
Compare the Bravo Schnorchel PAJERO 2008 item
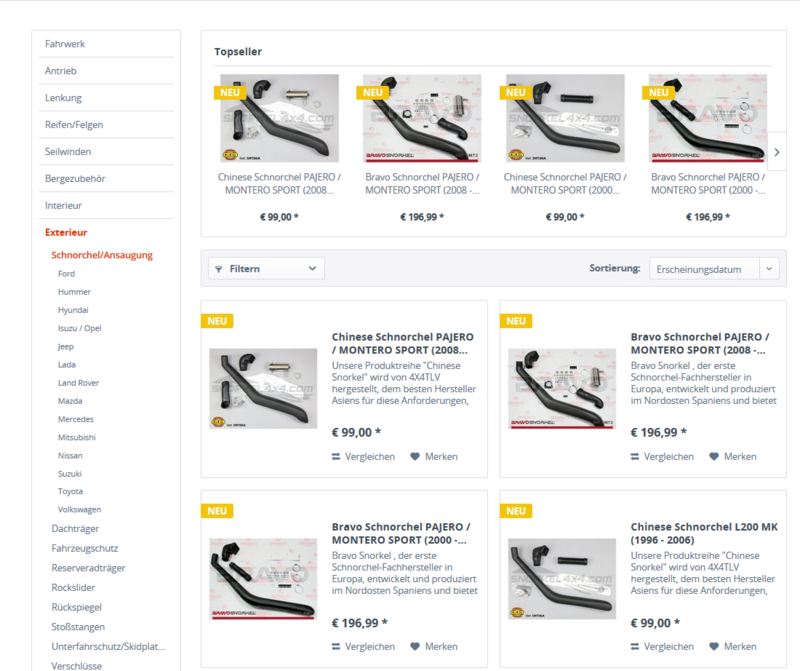(x=662, y=457)
